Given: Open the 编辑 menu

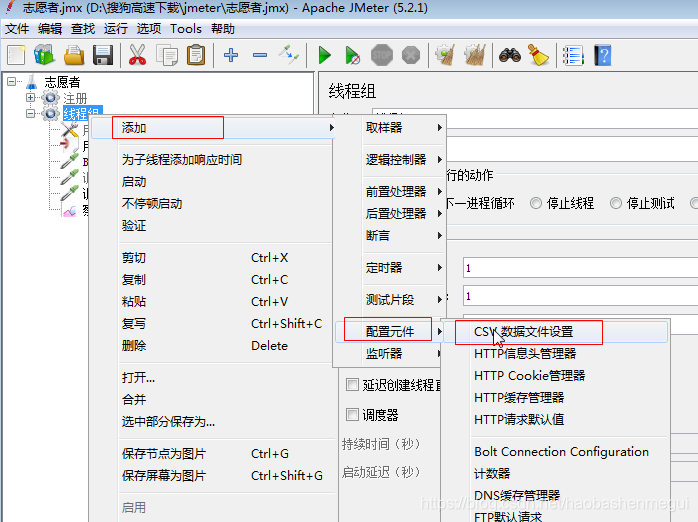Looking at the screenshot, I should click(50, 29).
